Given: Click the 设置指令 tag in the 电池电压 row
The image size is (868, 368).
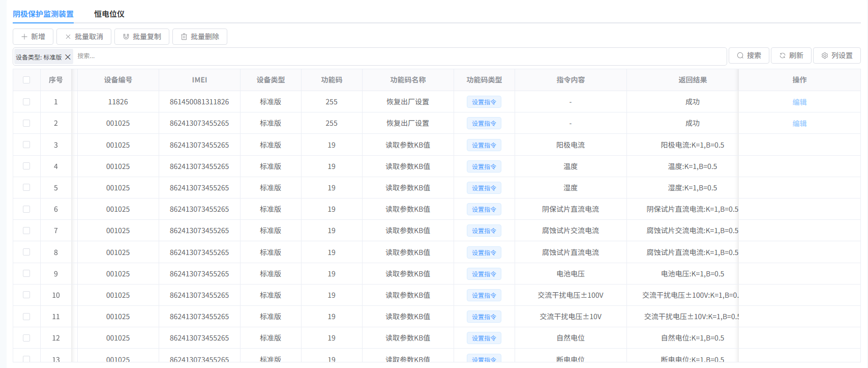Looking at the screenshot, I should (484, 274).
